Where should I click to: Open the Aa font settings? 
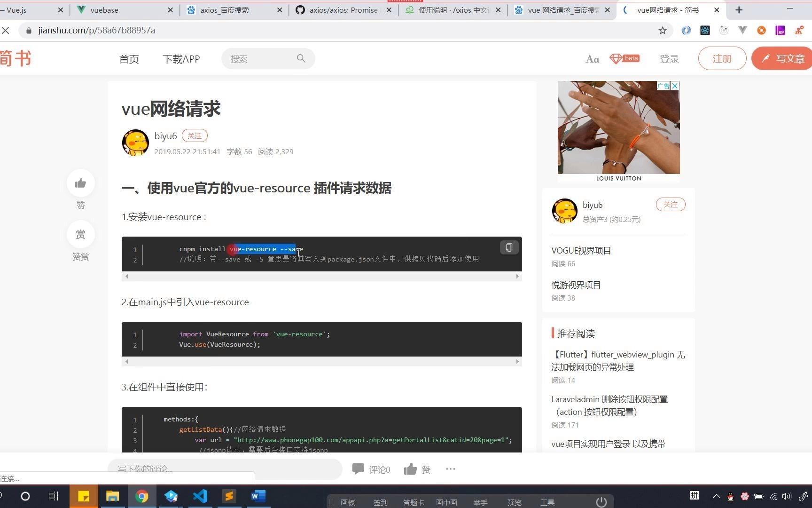pos(592,59)
